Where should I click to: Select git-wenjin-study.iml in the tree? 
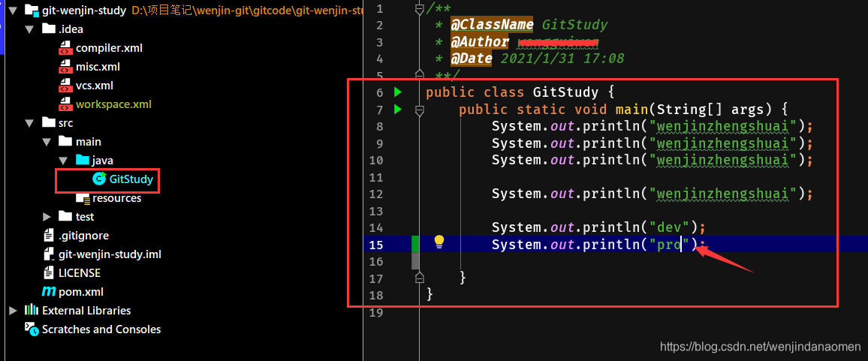pyautogui.click(x=110, y=254)
